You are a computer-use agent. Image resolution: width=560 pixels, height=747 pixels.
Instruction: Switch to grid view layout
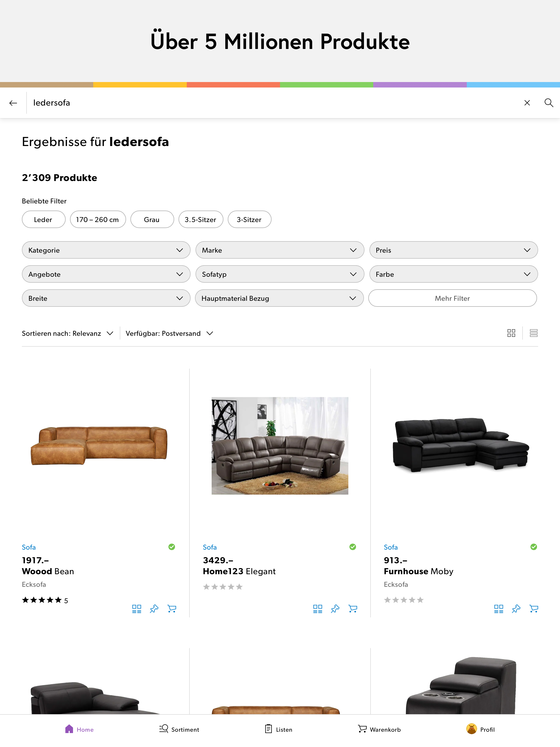coord(511,333)
